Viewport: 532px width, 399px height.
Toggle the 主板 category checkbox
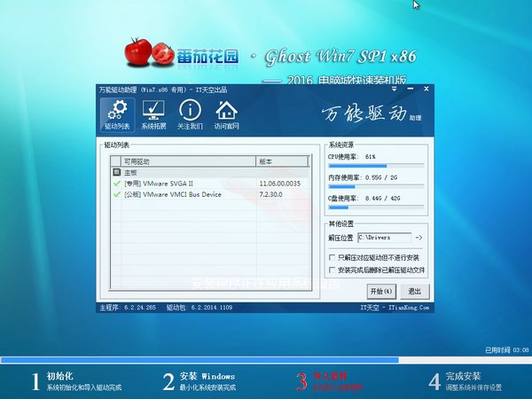tap(116, 172)
